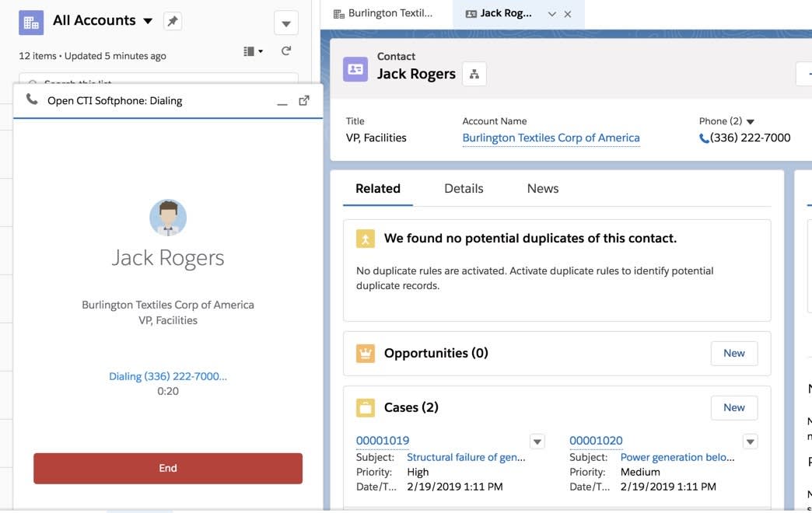The image size is (812, 513).
Task: Pin the All Accounts list view
Action: (x=173, y=21)
